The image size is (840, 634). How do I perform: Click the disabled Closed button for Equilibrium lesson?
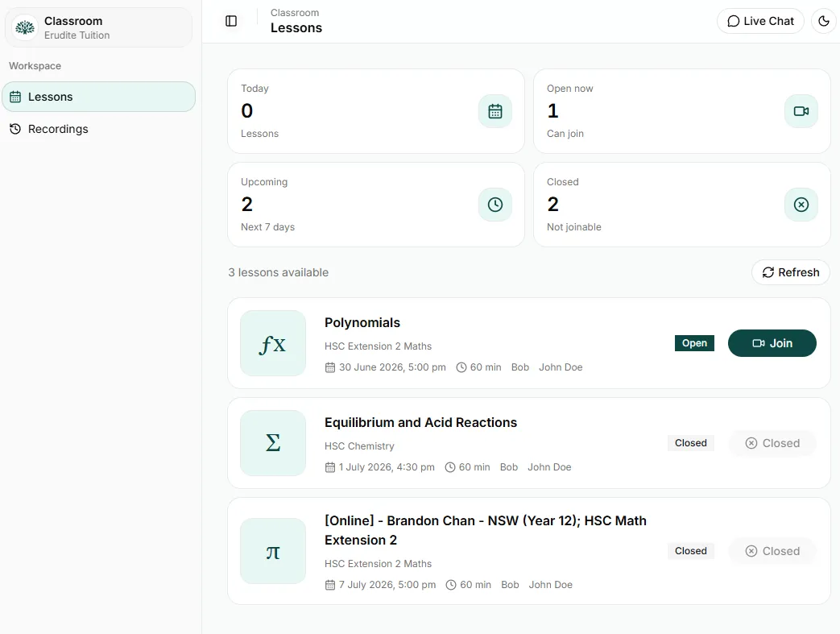pyautogui.click(x=772, y=443)
